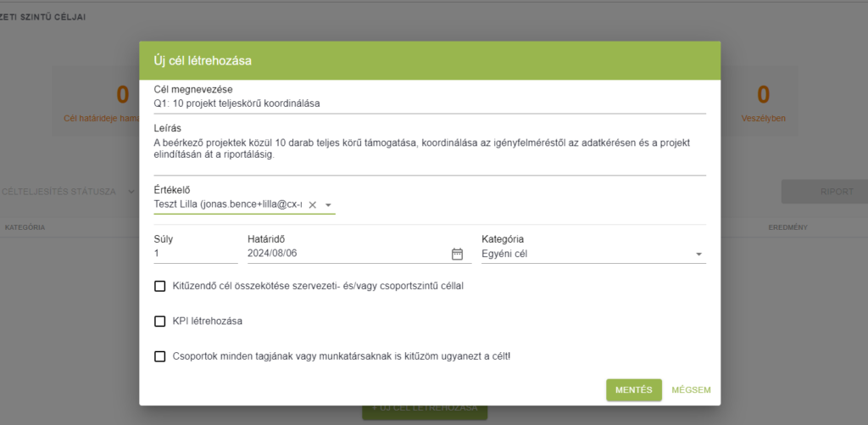Open the Célteljesítés státusza filter dropdown
This screenshot has width=868, height=425.
coord(69,192)
